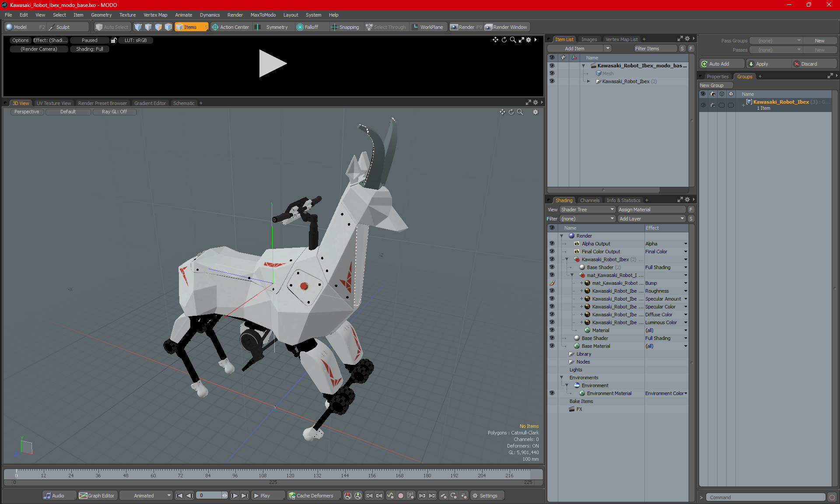Switch to the UV Texture View tab
The width and height of the screenshot is (840, 504).
(x=54, y=103)
